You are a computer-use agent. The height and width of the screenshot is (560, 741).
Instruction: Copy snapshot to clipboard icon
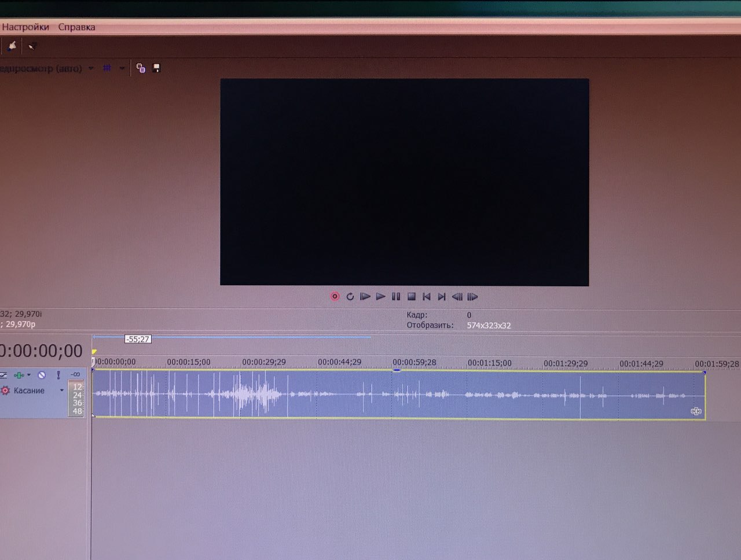[141, 68]
